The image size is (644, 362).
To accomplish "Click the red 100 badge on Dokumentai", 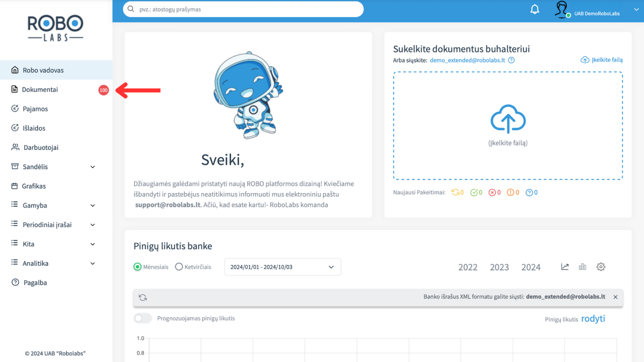I will (x=103, y=90).
